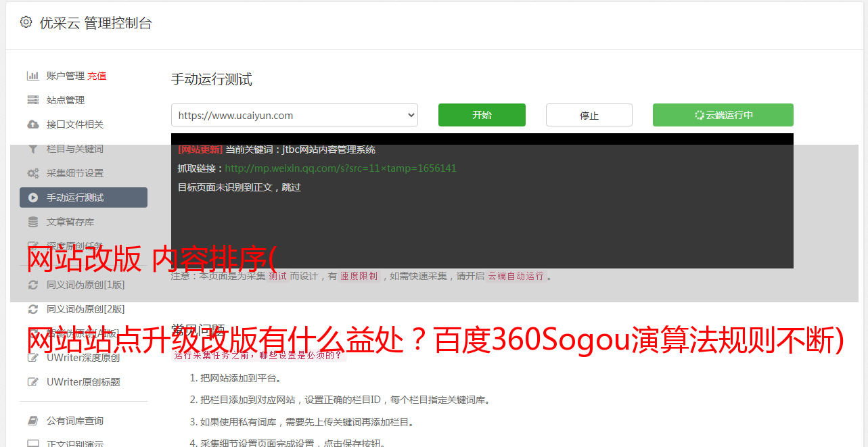868x447 pixels.
Task: Click the play circle icon for 手动运行测试
Action: (32, 197)
